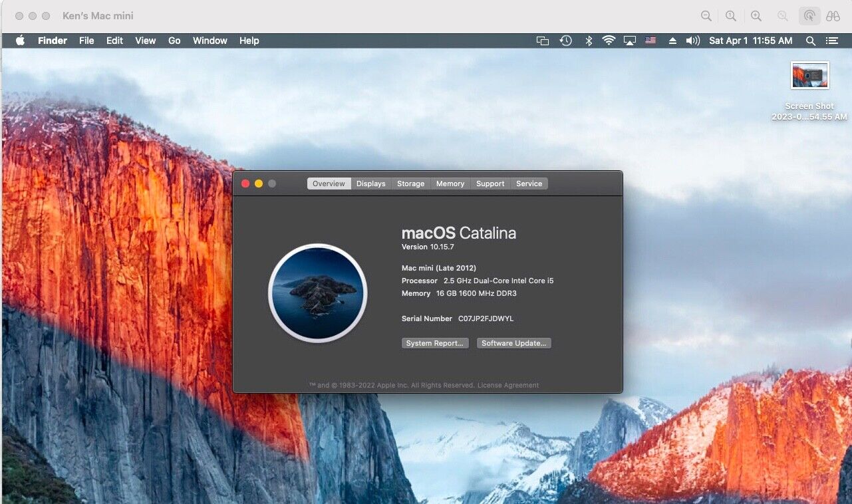The height and width of the screenshot is (504, 852).
Task: Click the Bluetooth menu bar icon
Action: click(x=588, y=41)
